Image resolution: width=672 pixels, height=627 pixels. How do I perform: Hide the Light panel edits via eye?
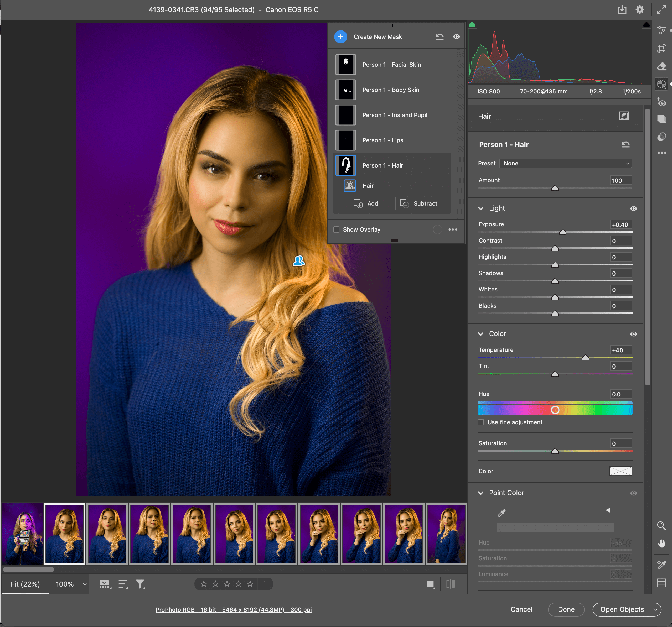[x=633, y=208]
